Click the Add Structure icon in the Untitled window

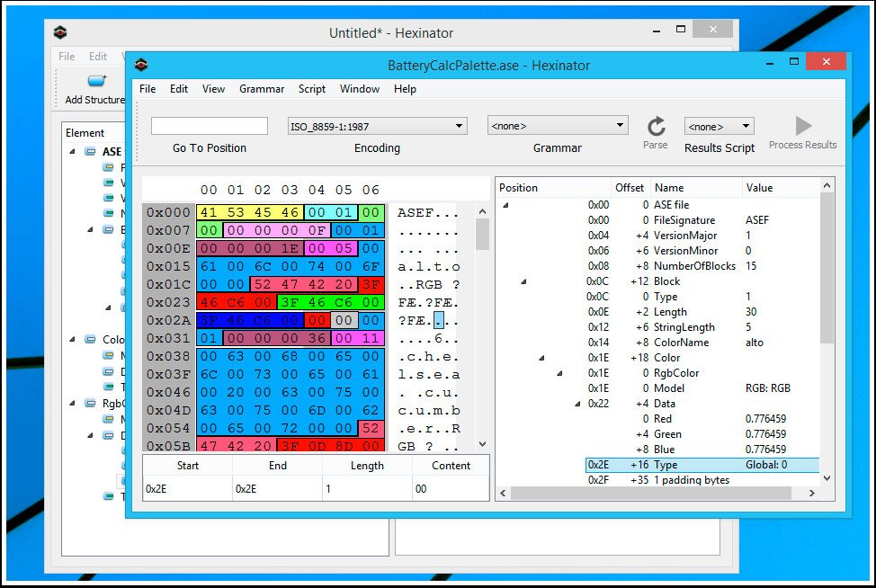pyautogui.click(x=97, y=80)
